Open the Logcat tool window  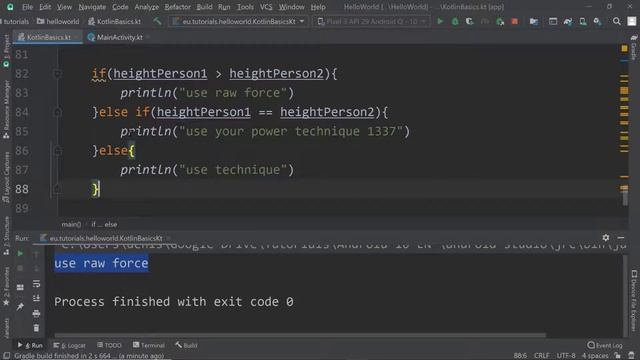click(x=70, y=345)
